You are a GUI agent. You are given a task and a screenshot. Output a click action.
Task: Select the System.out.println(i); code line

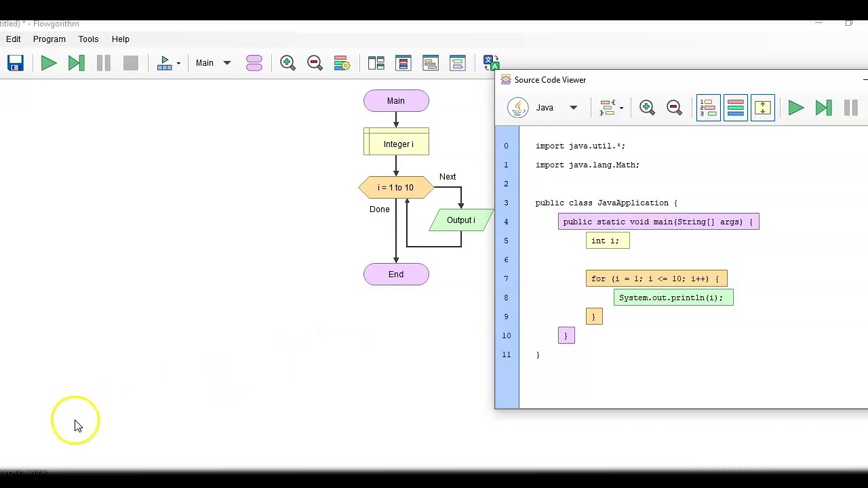[x=673, y=298]
